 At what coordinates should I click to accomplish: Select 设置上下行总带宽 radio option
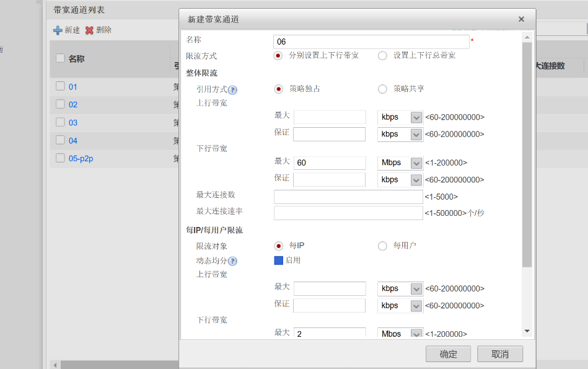[382, 56]
